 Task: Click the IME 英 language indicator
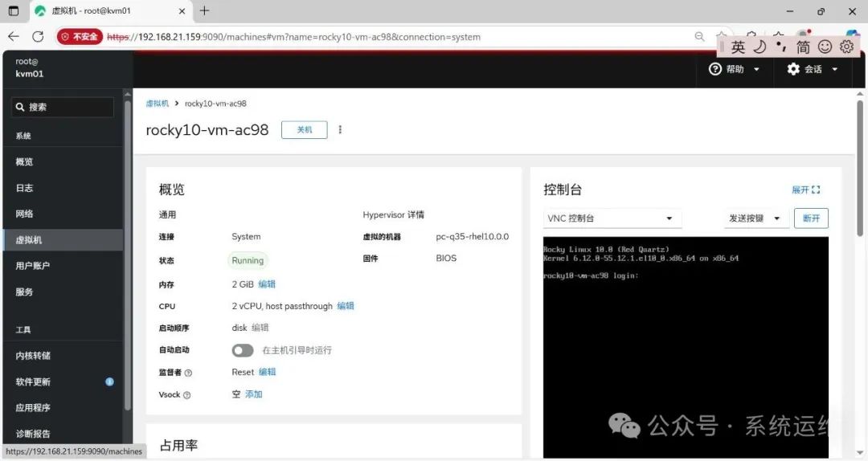click(x=738, y=47)
